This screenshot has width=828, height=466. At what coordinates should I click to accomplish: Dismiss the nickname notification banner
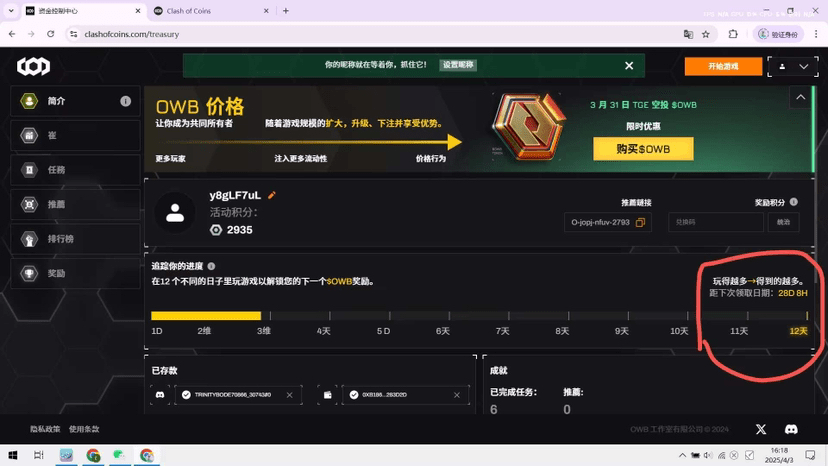point(629,66)
